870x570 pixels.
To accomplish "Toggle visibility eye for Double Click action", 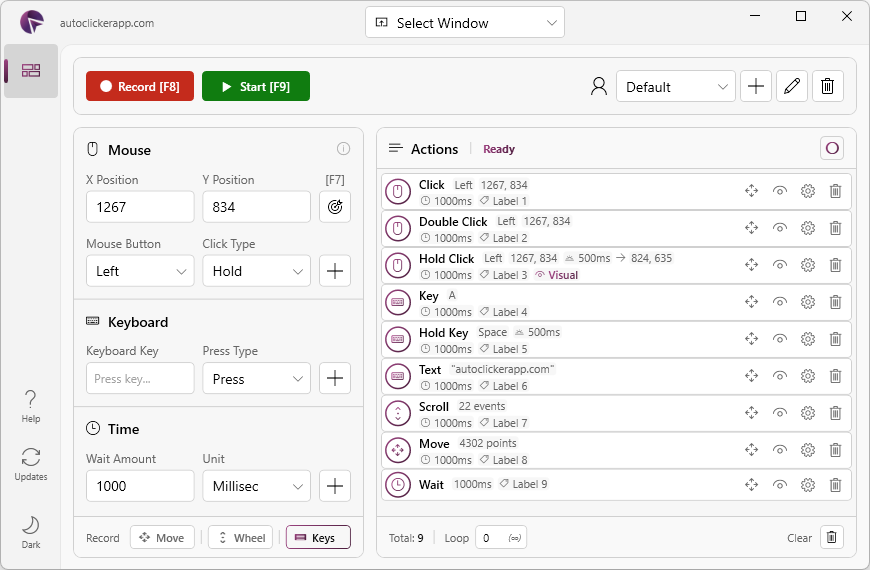I will point(780,228).
